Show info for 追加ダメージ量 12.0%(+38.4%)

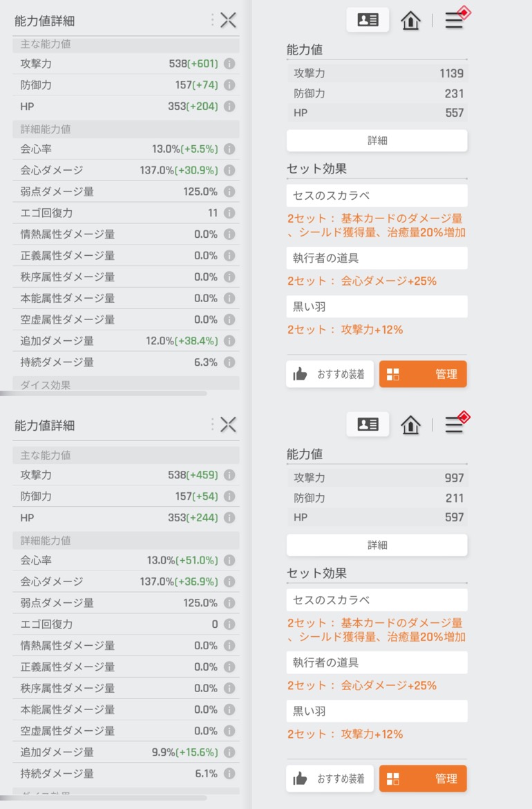(x=229, y=341)
